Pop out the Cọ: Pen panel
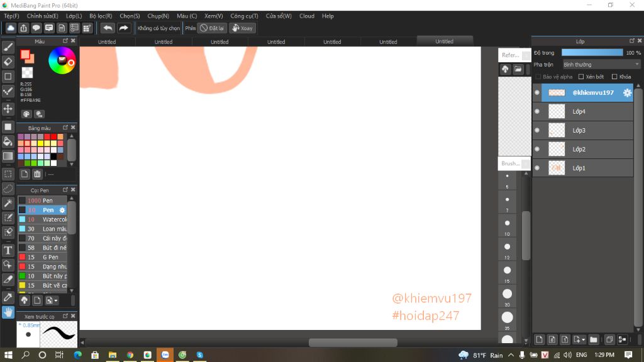644x362 pixels. [65, 190]
